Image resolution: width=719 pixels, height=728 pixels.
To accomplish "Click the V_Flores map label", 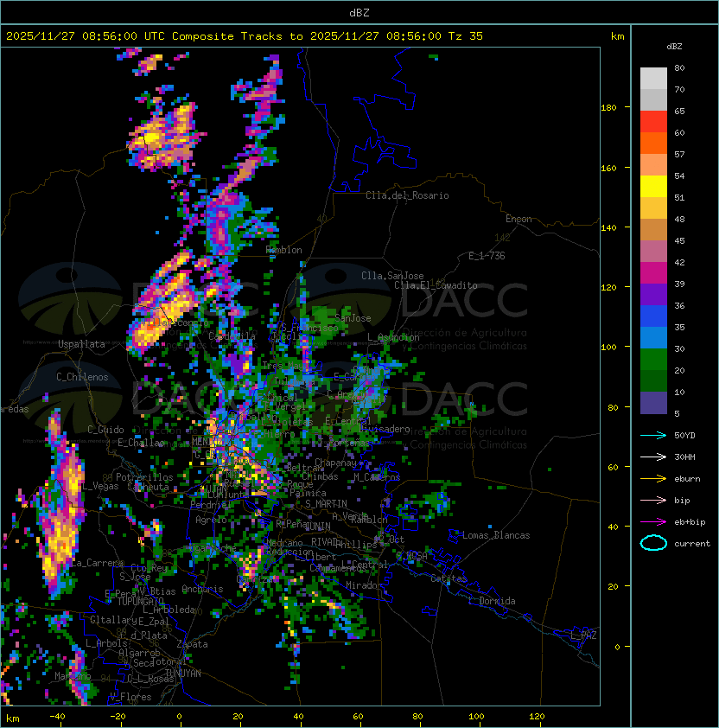I will pos(130,697).
